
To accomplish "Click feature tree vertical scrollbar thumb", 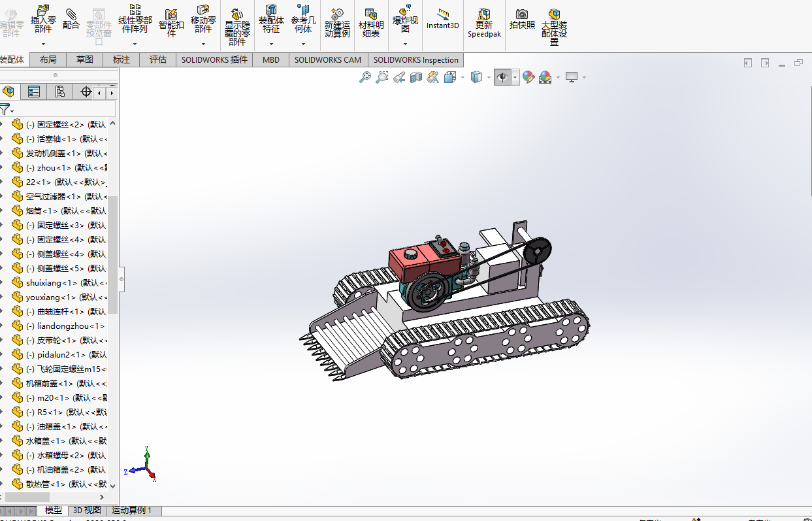I will pos(112,255).
